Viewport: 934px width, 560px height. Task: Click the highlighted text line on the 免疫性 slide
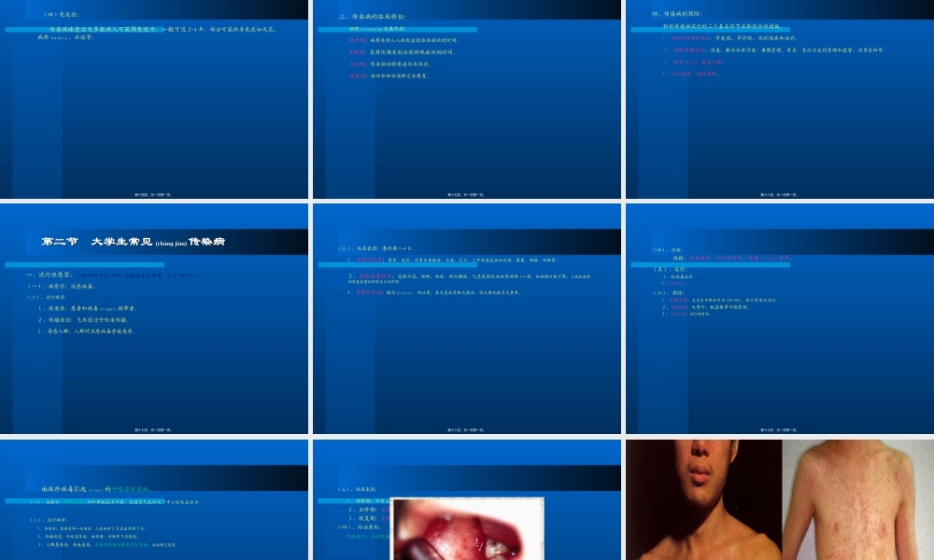pyautogui.click(x=103, y=30)
